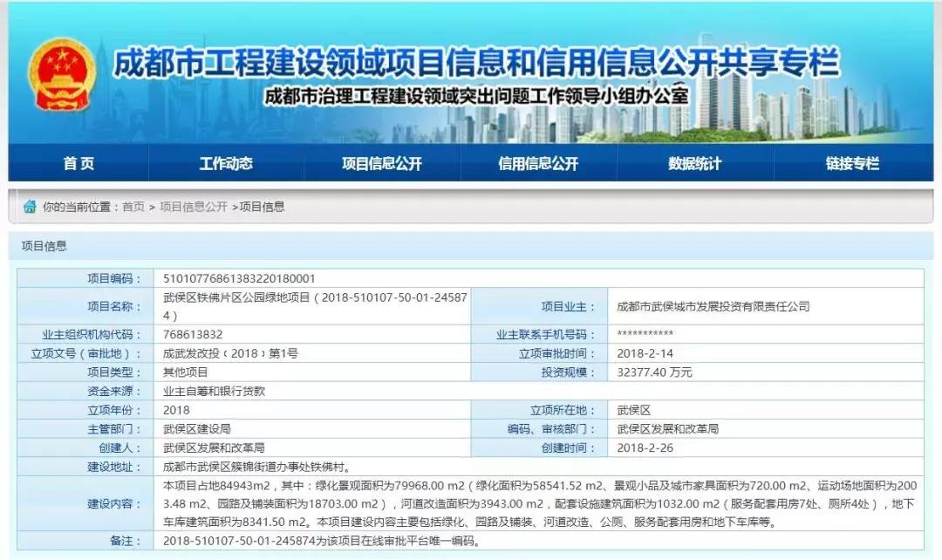The width and height of the screenshot is (942, 560).
Task: Select the 首页 navigation menu item
Action: tap(79, 163)
